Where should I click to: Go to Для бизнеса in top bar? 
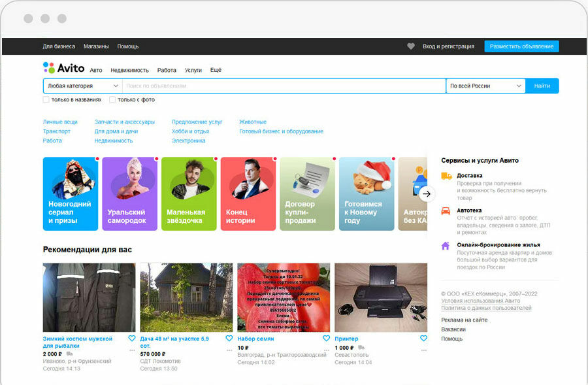[x=59, y=46]
